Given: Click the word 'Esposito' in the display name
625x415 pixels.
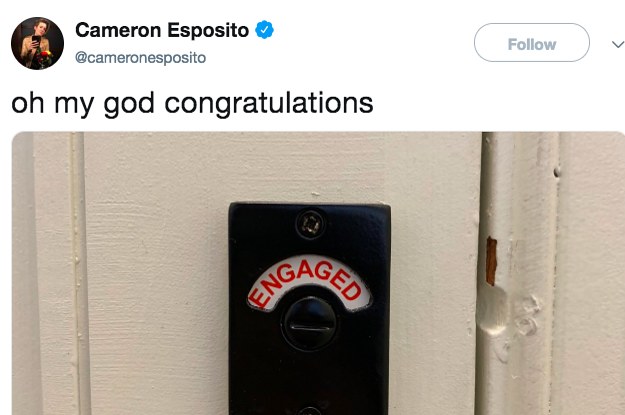Looking at the screenshot, I should 208,30.
